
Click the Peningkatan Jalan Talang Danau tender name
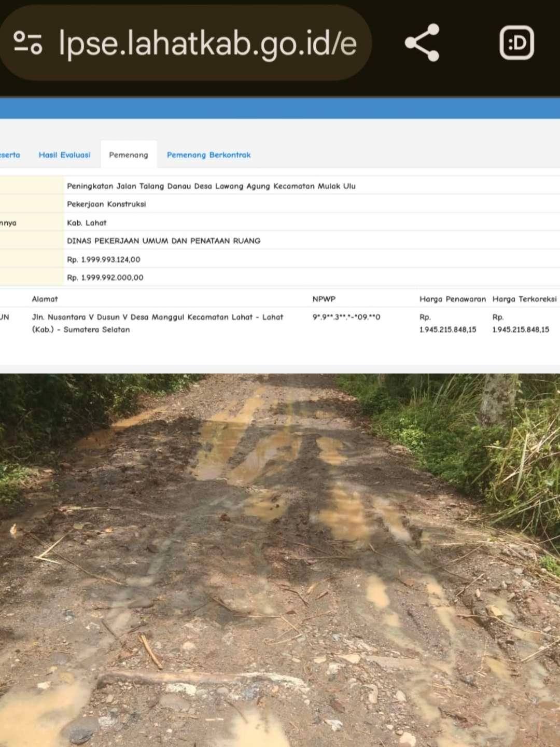click(211, 186)
